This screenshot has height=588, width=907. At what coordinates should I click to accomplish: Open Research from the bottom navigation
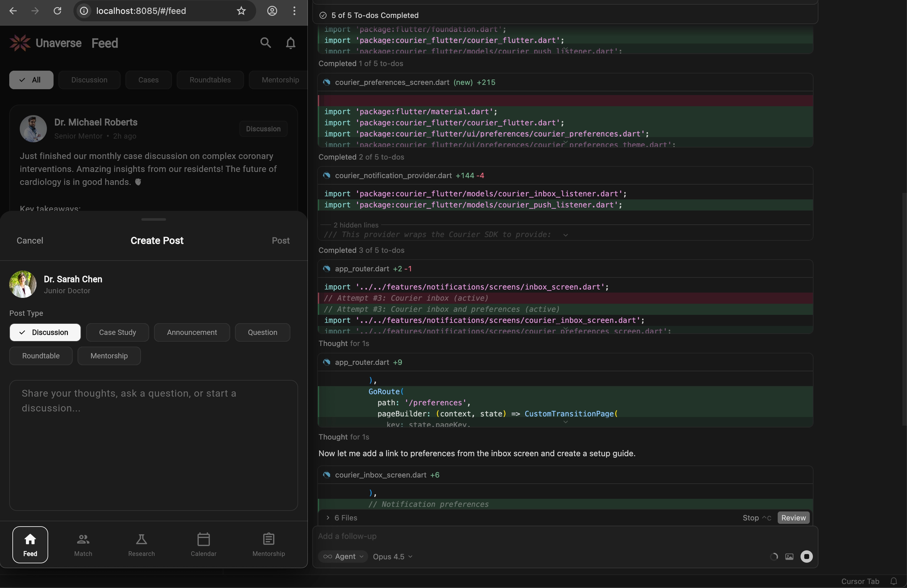click(141, 544)
